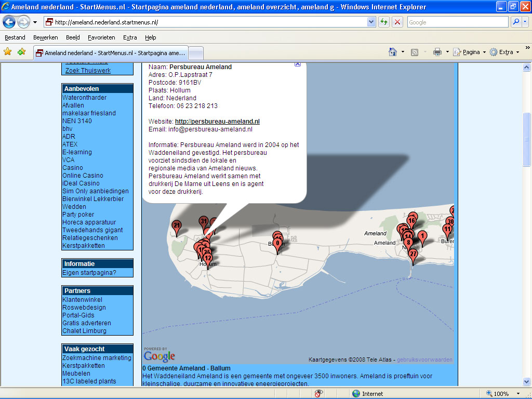Select the Ameland nederland - StartMenus.nl tab
This screenshot has height=399, width=532.
111,53
